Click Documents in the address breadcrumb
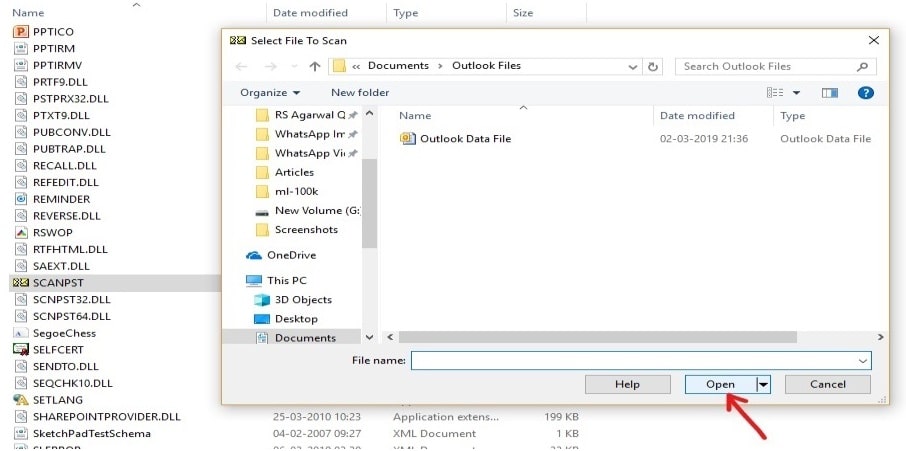Screen dimensions: 906x451 point(398,66)
